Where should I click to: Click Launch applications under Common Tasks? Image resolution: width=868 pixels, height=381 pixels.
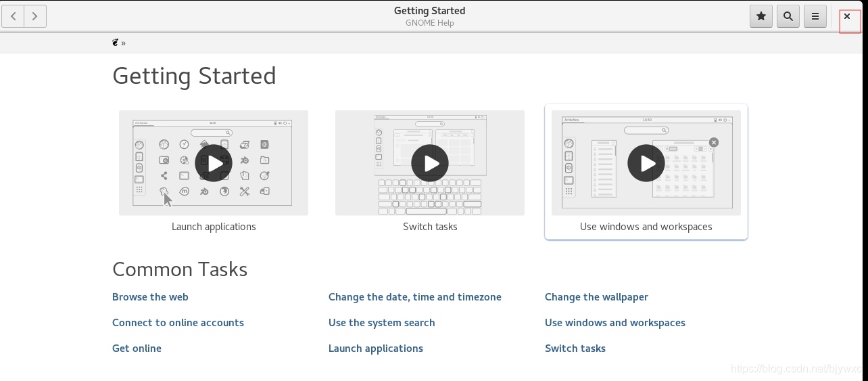click(x=376, y=349)
